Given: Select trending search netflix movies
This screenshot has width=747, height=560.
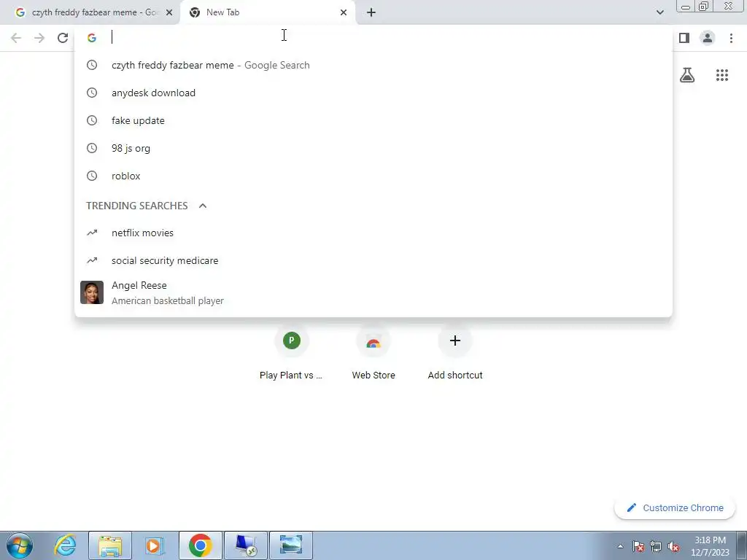Looking at the screenshot, I should [x=373, y=233].
